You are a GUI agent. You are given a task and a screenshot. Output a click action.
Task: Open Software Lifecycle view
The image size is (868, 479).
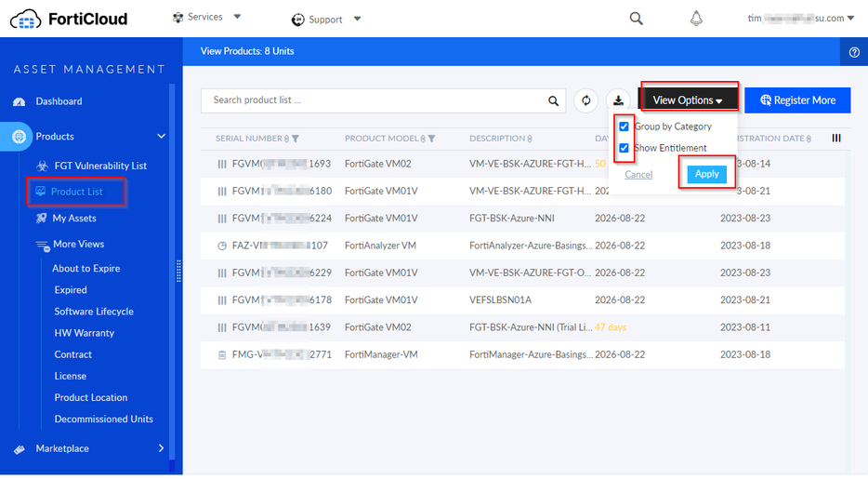tap(94, 312)
